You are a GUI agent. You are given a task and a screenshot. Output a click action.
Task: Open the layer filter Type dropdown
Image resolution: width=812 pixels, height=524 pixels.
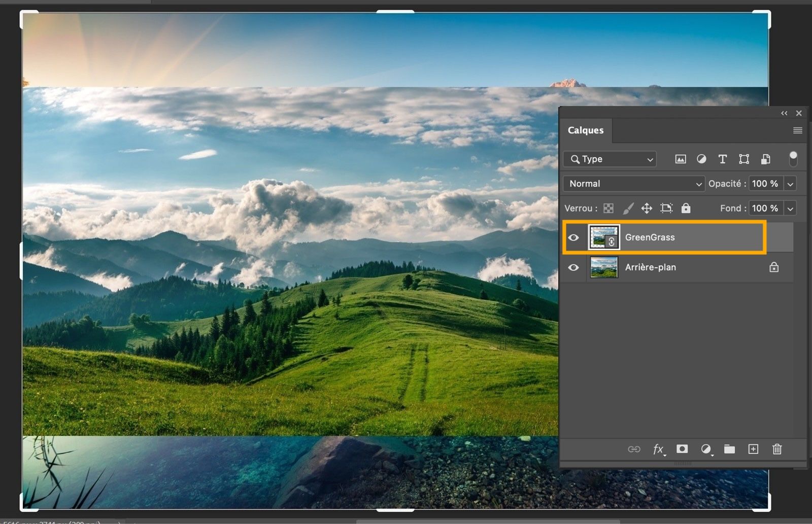[609, 159]
